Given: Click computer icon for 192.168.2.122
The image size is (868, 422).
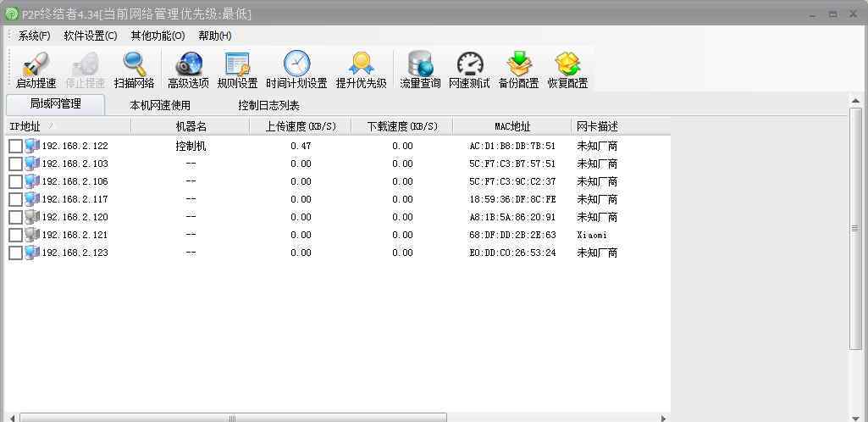Looking at the screenshot, I should [x=32, y=146].
